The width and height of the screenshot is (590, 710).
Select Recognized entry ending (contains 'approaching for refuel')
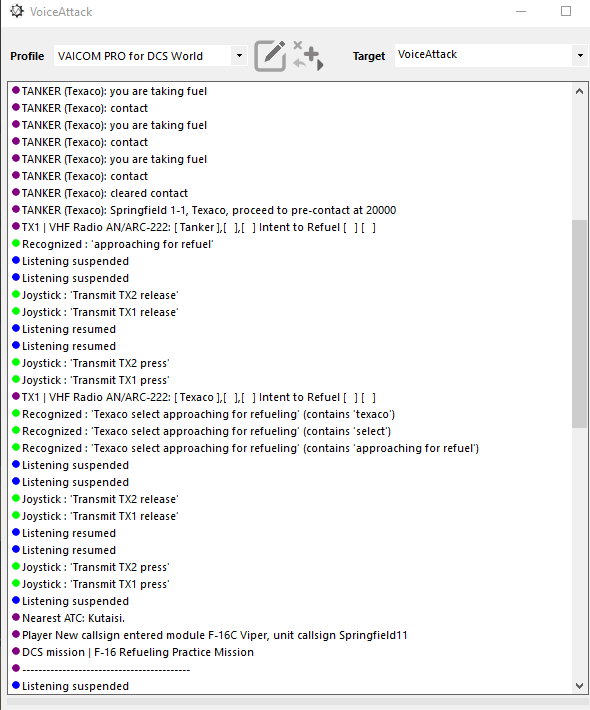[x=245, y=448]
